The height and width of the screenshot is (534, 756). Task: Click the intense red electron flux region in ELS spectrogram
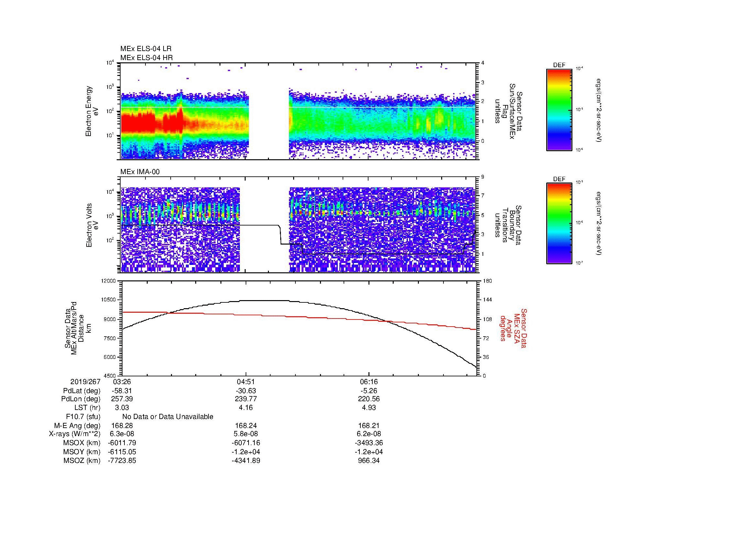138,123
